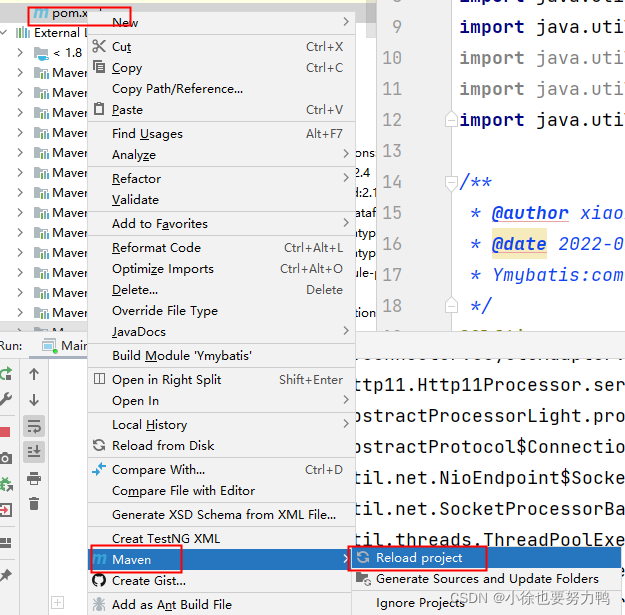The image size is (625, 615).
Task: Open the New submenu
Action: [221, 22]
